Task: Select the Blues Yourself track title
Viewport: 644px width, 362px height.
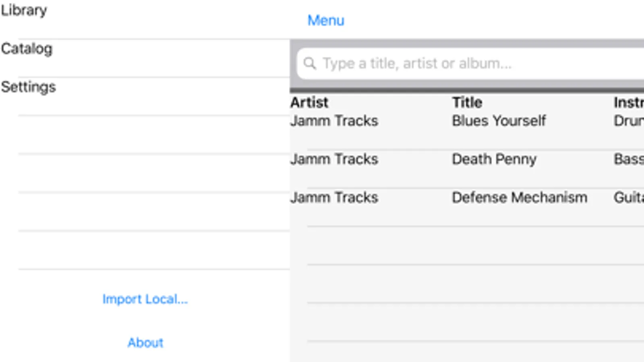Action: pos(499,121)
